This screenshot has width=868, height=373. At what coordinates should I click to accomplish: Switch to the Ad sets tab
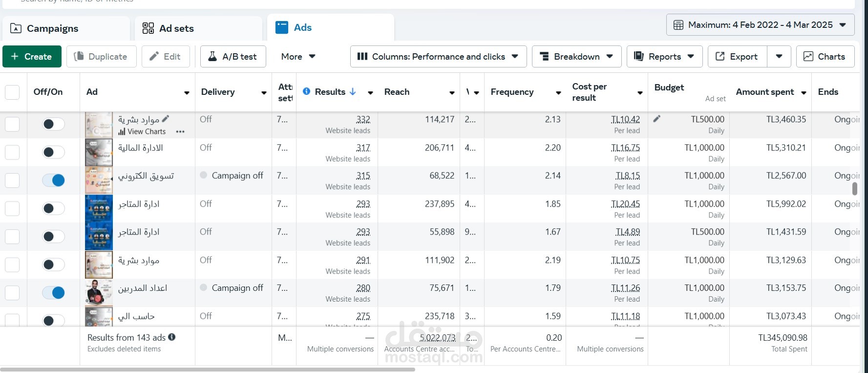176,28
